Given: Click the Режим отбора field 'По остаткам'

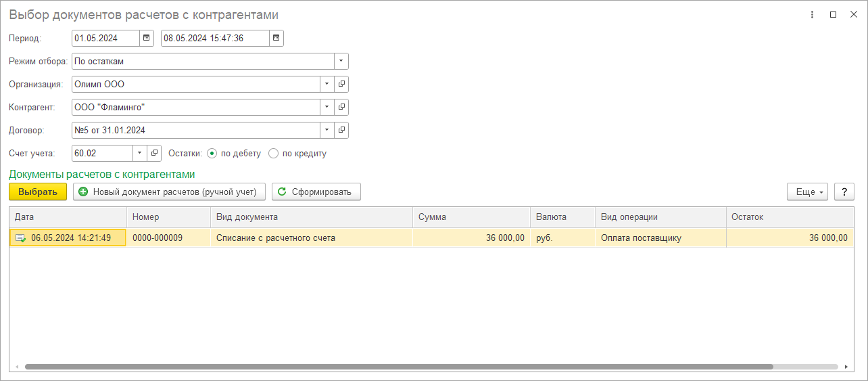Looking at the screenshot, I should pos(203,62).
